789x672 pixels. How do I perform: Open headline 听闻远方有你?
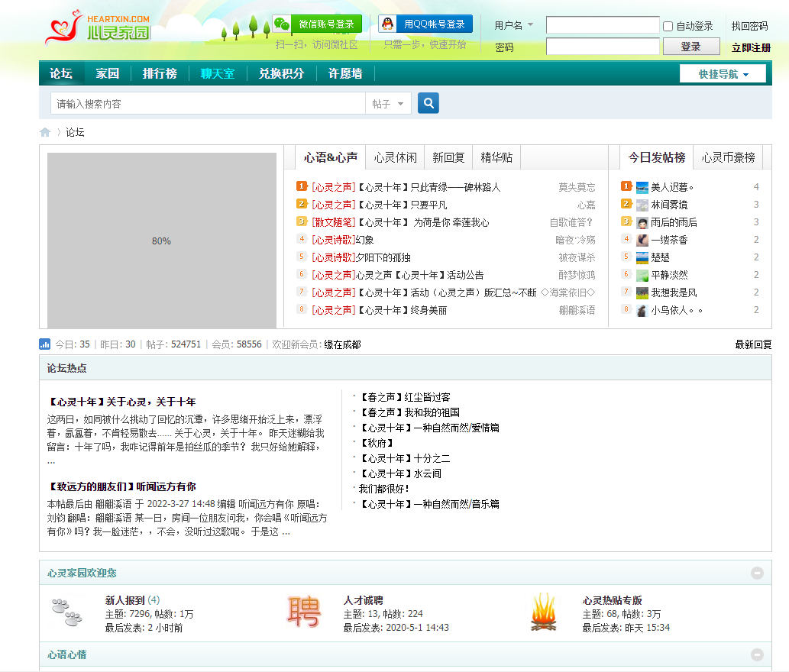pos(121,486)
